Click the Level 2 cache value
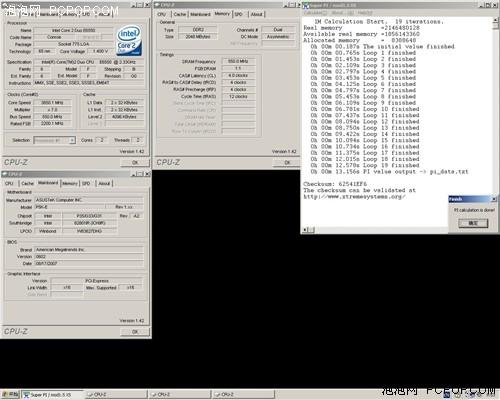This screenshot has height=400, width=500. 124,117
